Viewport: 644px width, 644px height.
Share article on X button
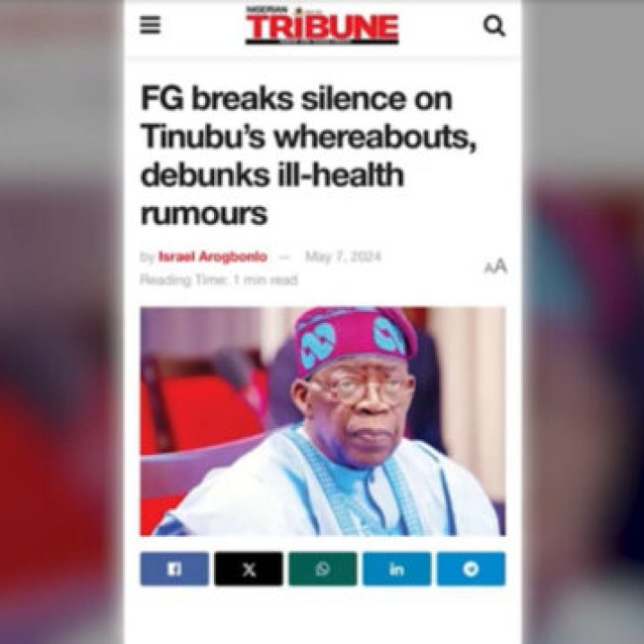point(249,569)
